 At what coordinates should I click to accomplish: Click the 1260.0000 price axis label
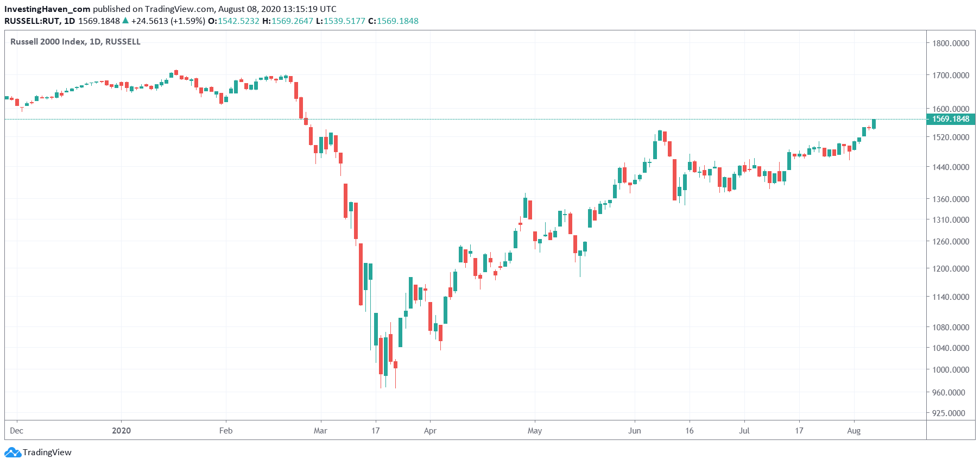tap(951, 241)
